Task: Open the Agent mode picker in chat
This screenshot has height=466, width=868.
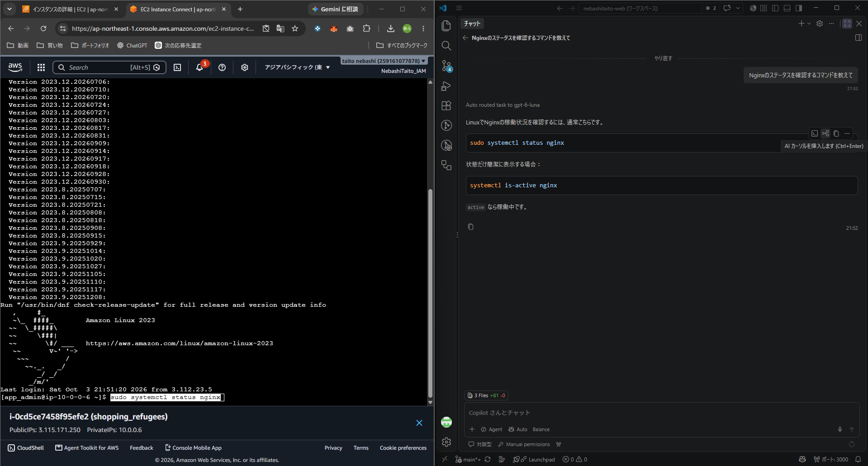Action: pos(491,429)
